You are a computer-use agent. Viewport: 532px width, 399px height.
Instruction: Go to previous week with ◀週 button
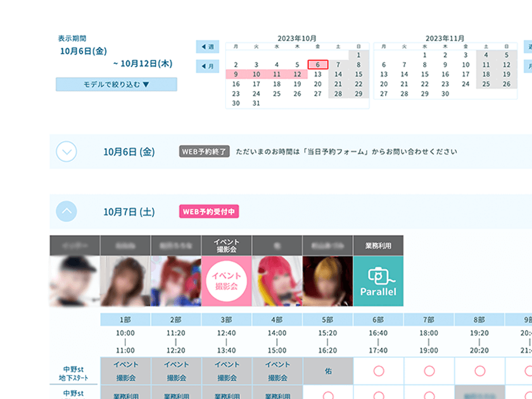point(208,47)
